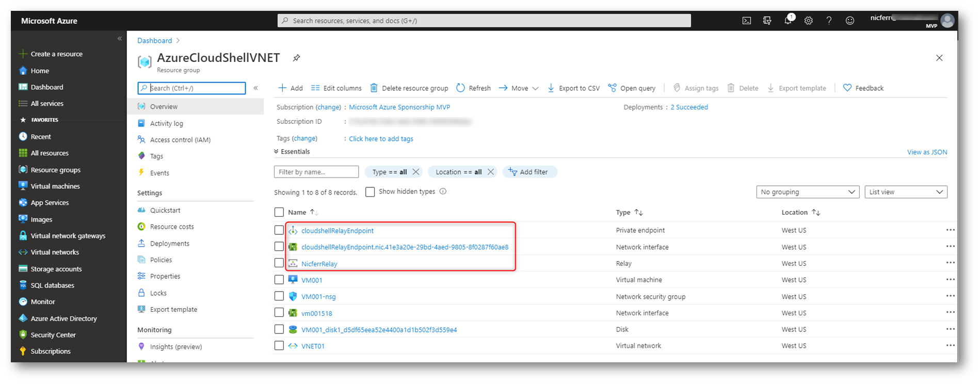Open more options for the VM001-nsg row
The height and width of the screenshot is (384, 980).
point(951,296)
